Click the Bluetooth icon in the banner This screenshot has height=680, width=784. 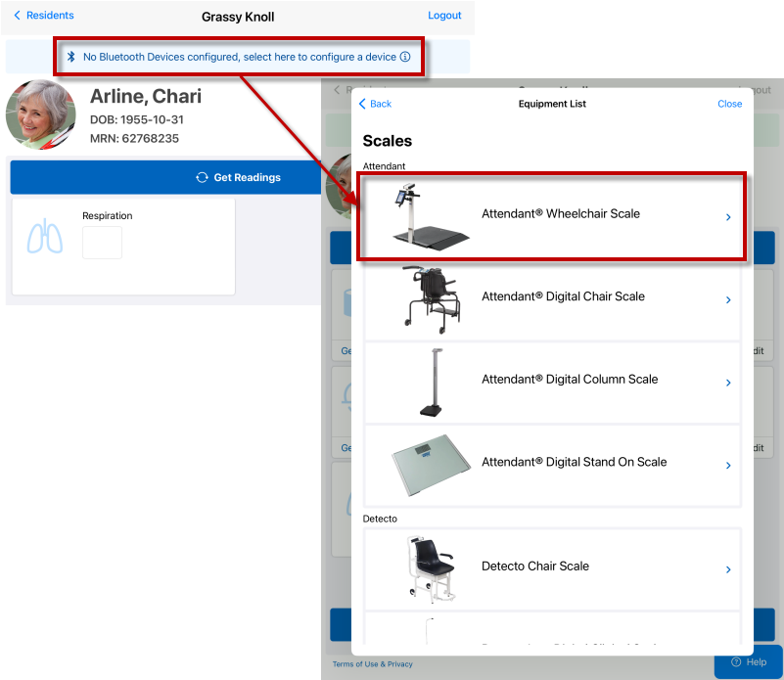point(71,58)
